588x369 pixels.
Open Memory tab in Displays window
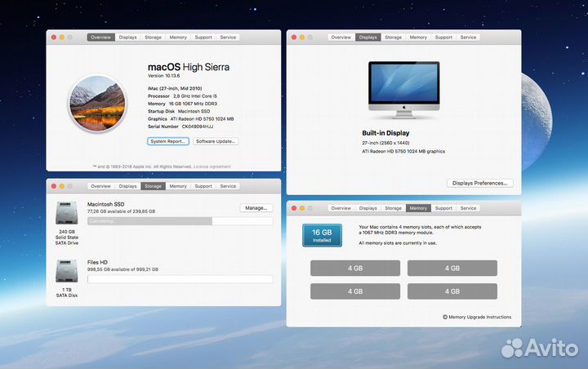[x=418, y=37]
